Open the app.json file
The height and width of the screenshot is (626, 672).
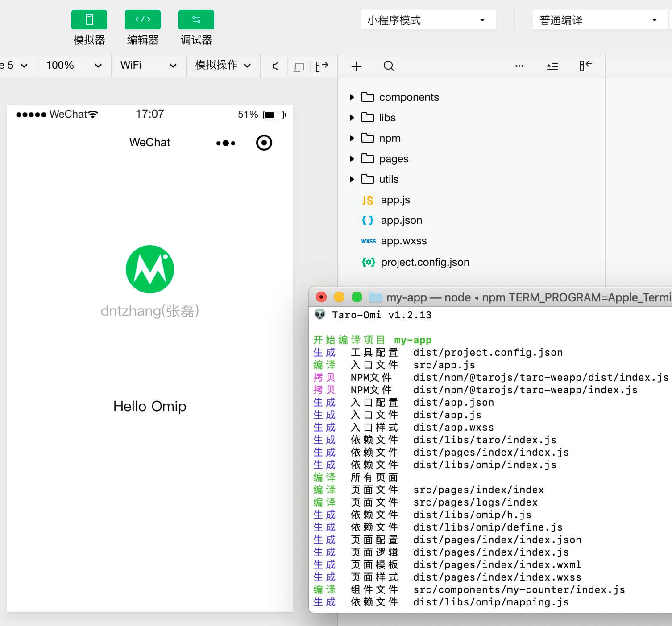[401, 220]
